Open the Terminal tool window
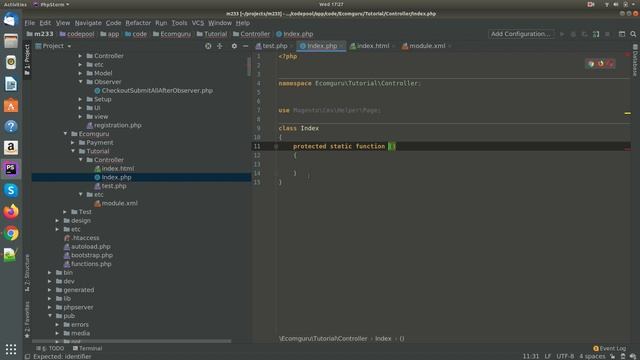The image size is (640, 360). [87, 349]
